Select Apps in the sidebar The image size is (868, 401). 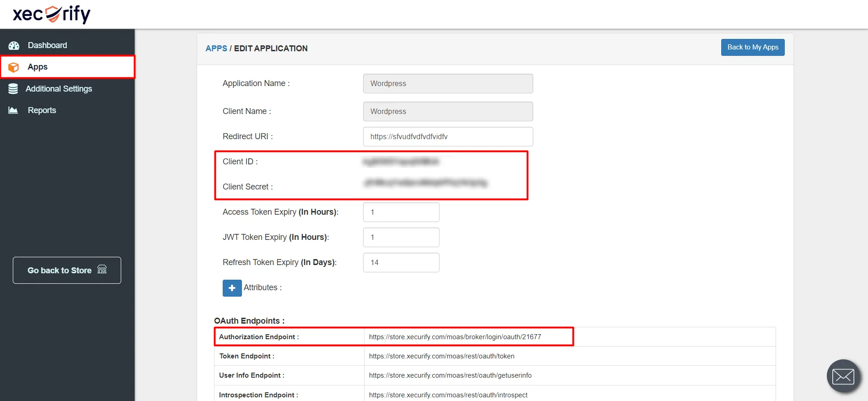(67, 67)
